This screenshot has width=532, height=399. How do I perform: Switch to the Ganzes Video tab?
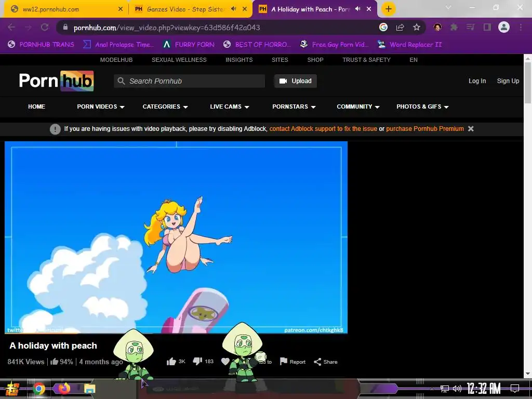coord(190,9)
